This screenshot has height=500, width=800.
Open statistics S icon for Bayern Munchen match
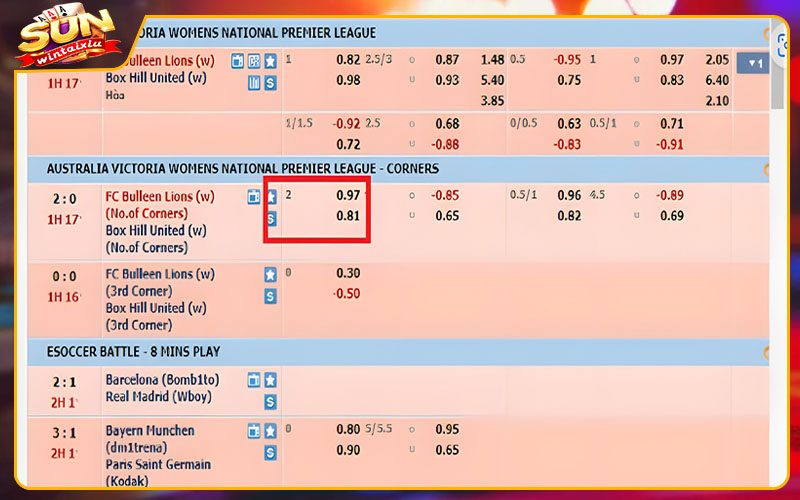point(270,452)
